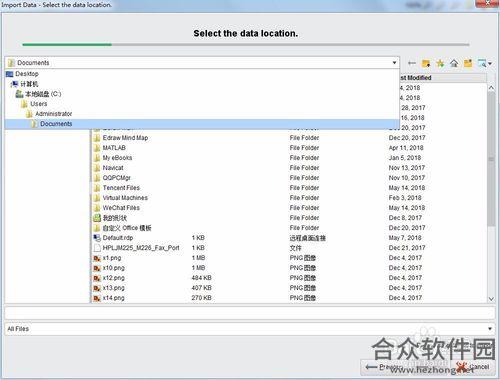Screen dimensions: 500x380
Task: Click the Default.rdp file icon
Action: tap(97, 238)
